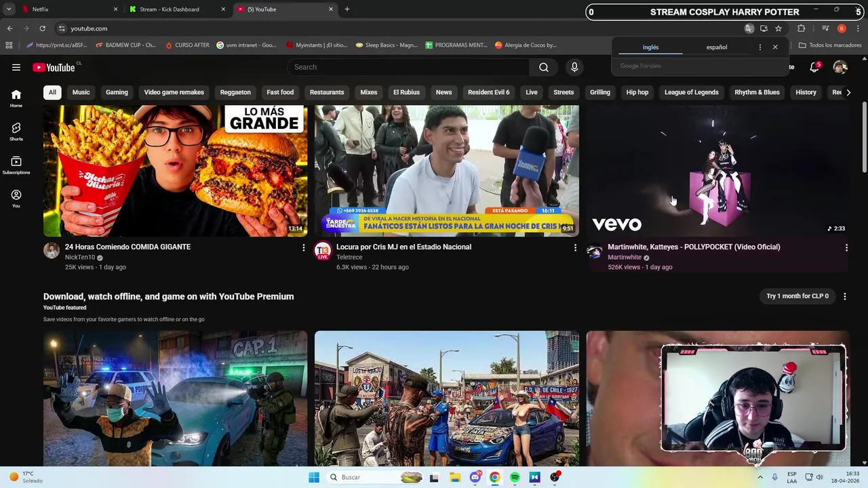This screenshot has height=488, width=868.
Task: Select the All filter chip
Action: coord(52,92)
